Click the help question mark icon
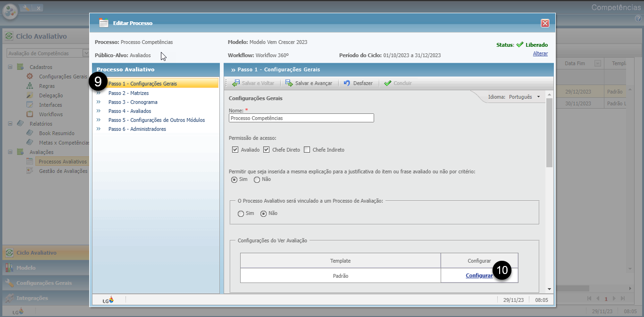This screenshot has height=317, width=644. pos(638,18)
